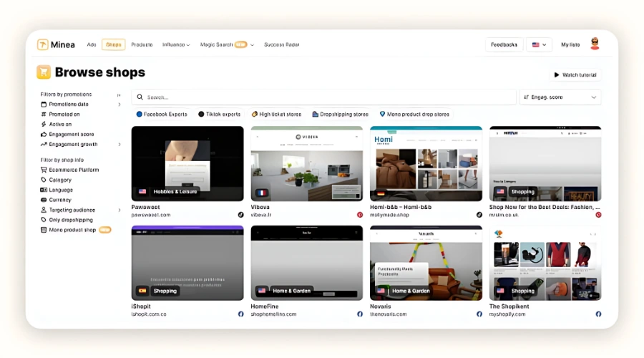Click the Active on lightning icon
This screenshot has height=358, width=644.
[44, 124]
